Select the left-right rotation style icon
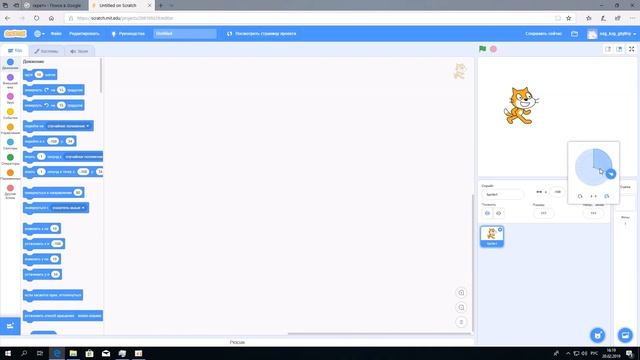Screen dimensions: 640x360 [x=593, y=196]
